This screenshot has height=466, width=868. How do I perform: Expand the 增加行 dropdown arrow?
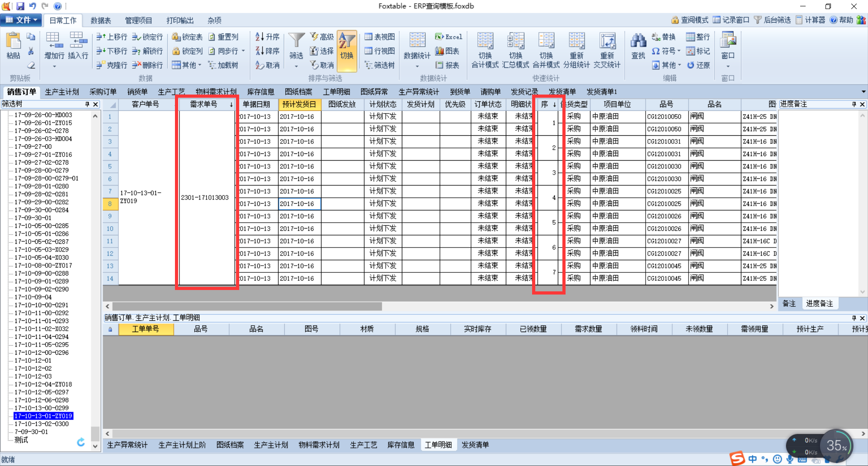point(54,67)
